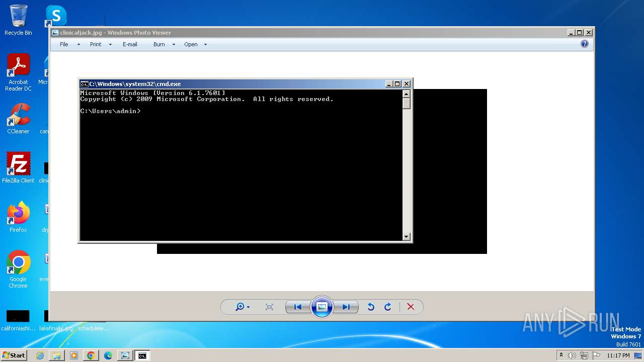Click the cmd.exe title bar icon
This screenshot has height=362, width=644.
(85, 84)
